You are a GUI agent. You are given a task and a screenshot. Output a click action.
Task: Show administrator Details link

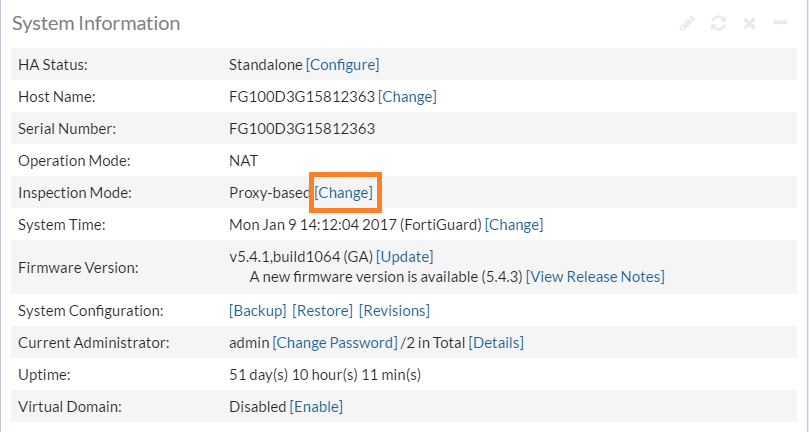496,342
